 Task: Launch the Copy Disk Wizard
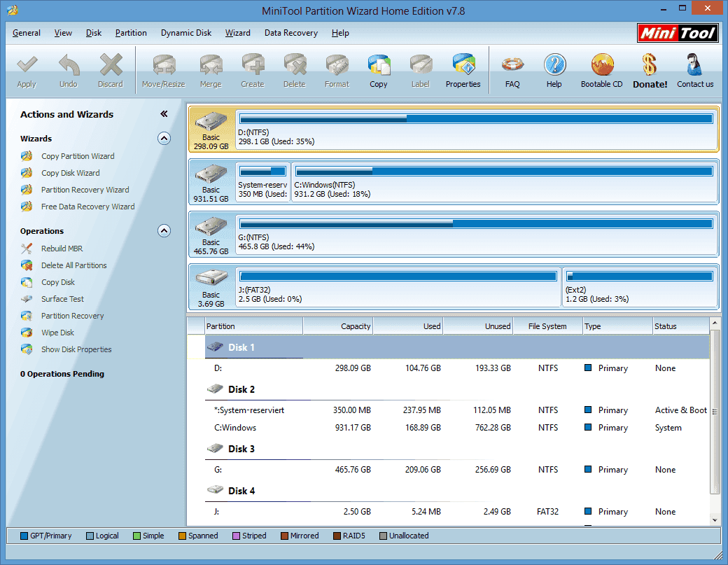70,173
